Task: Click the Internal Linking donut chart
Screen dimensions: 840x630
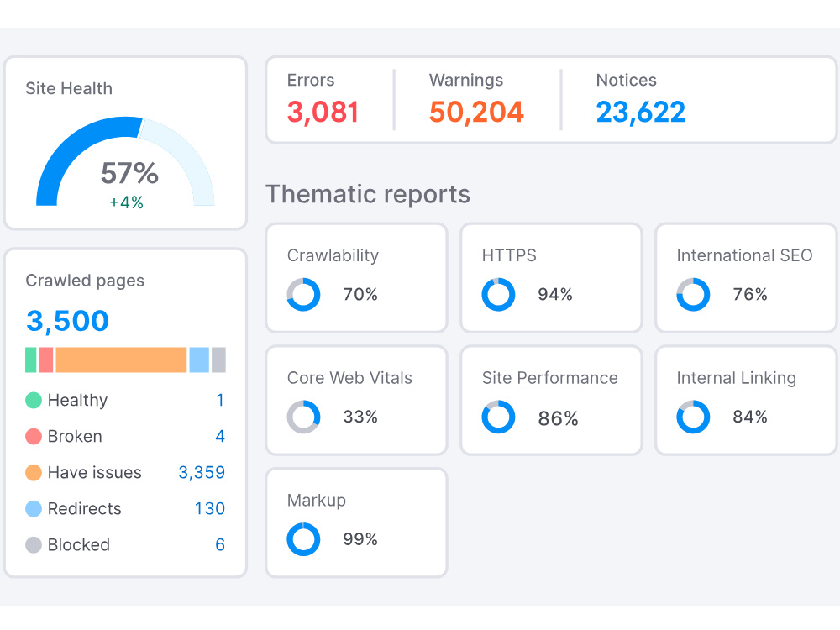Action: point(693,417)
